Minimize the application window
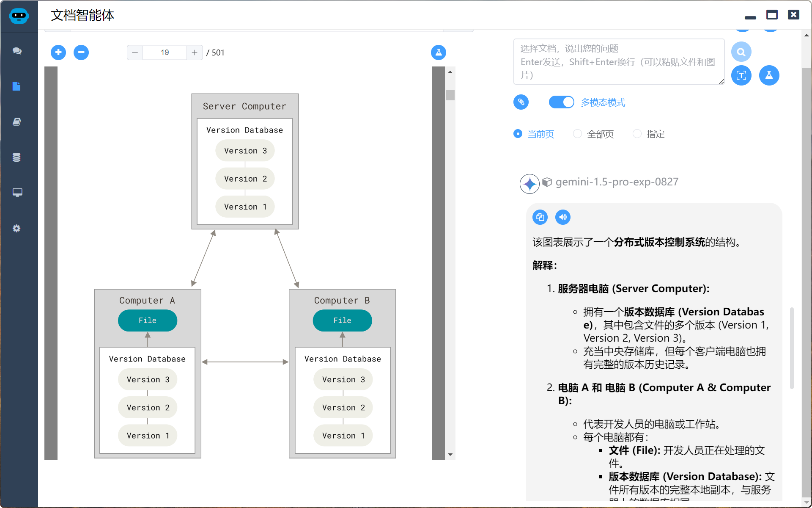 (x=751, y=17)
